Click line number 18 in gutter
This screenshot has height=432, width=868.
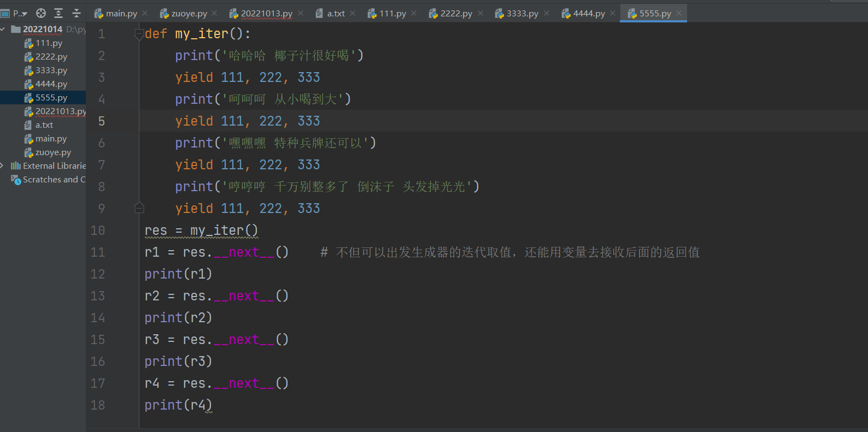(x=98, y=405)
